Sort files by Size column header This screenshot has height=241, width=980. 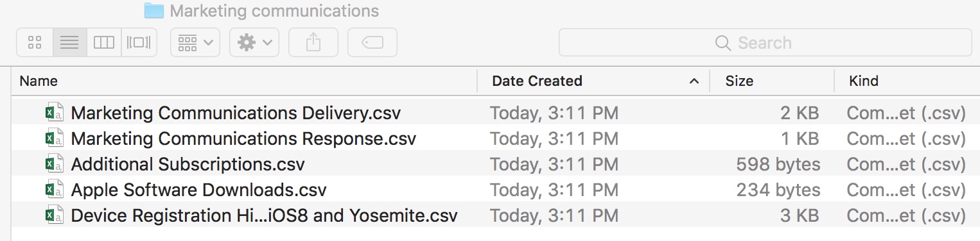point(771,81)
